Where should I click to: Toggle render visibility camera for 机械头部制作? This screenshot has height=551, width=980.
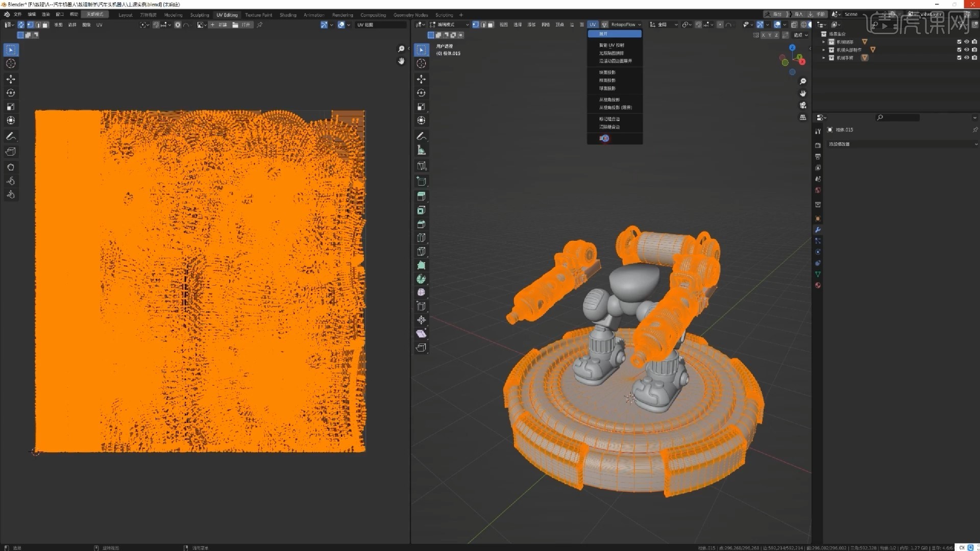pos(974,49)
